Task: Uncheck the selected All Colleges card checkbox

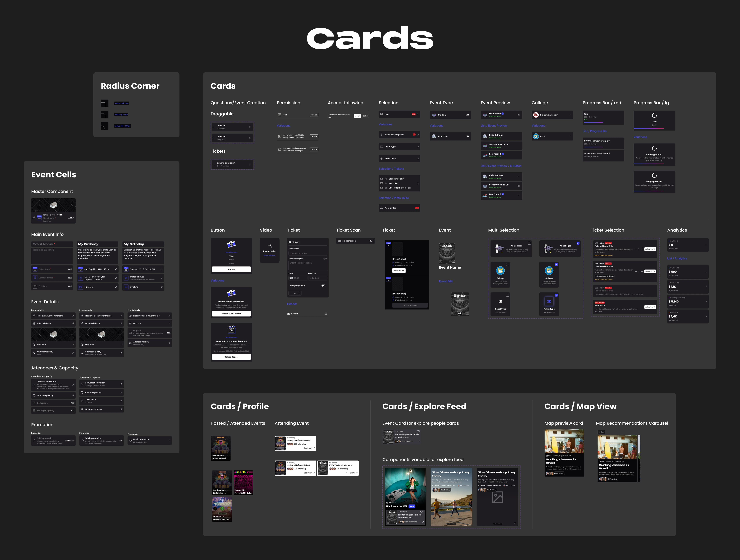Action: (578, 243)
